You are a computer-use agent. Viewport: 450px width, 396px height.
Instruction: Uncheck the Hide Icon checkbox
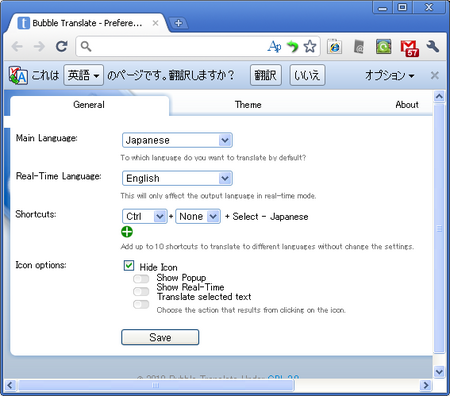click(129, 266)
